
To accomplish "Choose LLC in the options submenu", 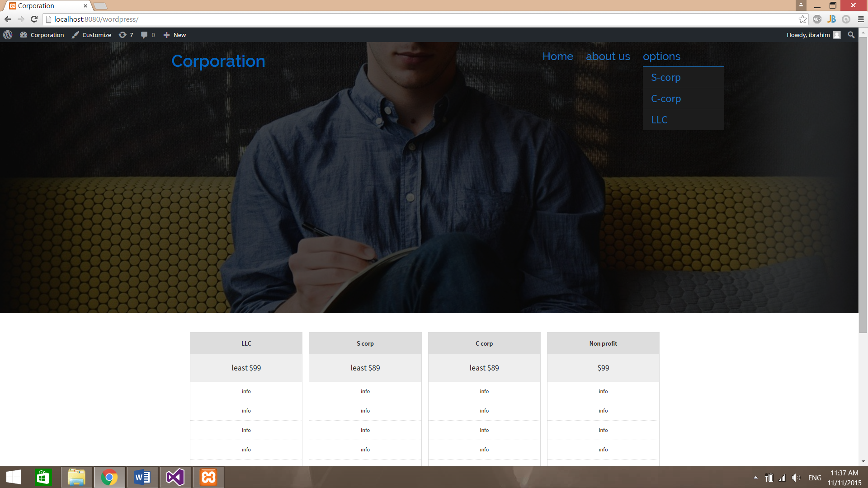I will pyautogui.click(x=659, y=120).
